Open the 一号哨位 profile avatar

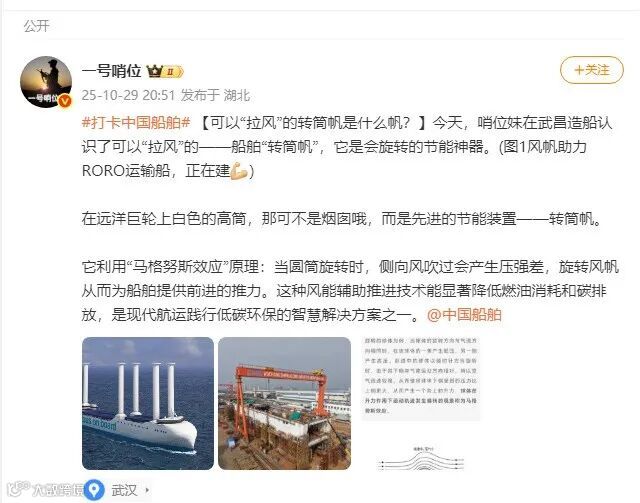point(46,82)
